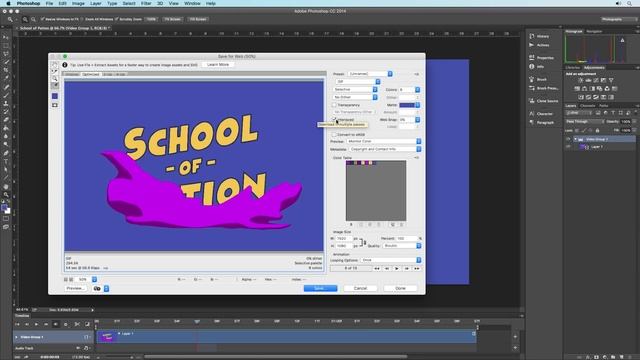
Task: Switch to the Navigator tab
Action: (594, 31)
